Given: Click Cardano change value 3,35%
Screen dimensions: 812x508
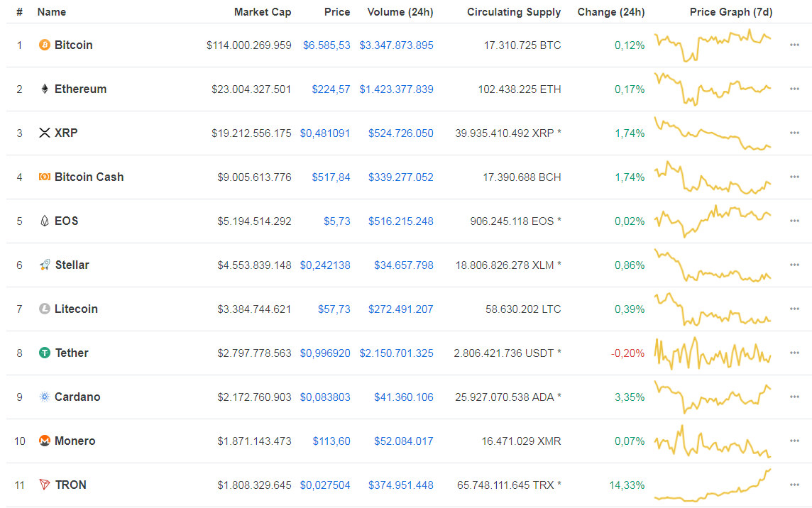Looking at the screenshot, I should tap(630, 398).
